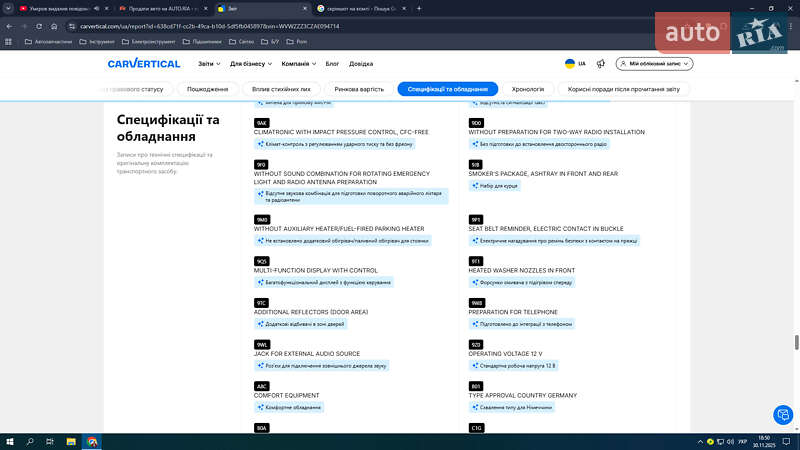
Task: Select UA language selector
Action: pyautogui.click(x=575, y=64)
